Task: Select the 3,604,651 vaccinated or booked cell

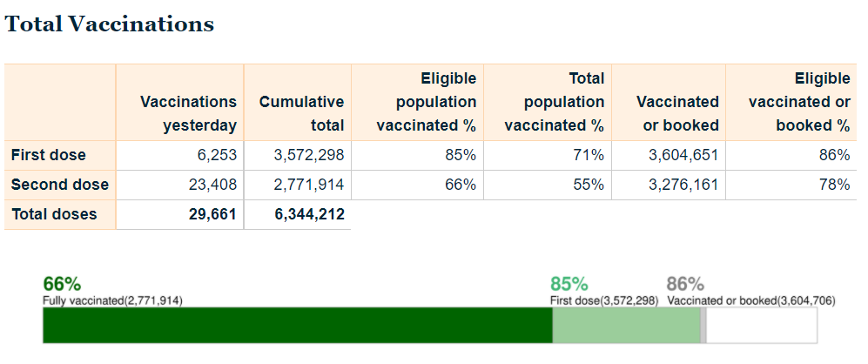Action: click(x=683, y=155)
